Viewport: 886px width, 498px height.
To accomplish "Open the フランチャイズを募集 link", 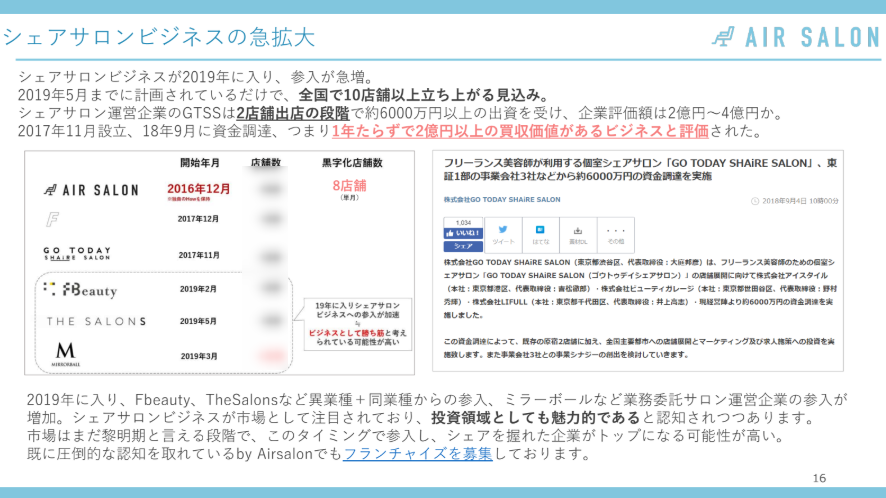I will (x=418, y=454).
